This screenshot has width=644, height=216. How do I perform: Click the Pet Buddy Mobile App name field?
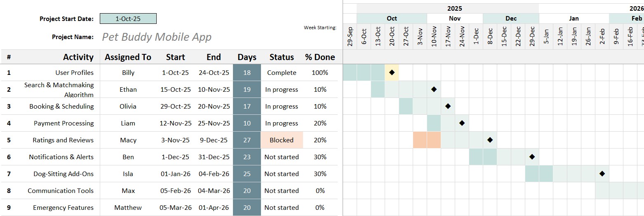(x=157, y=37)
